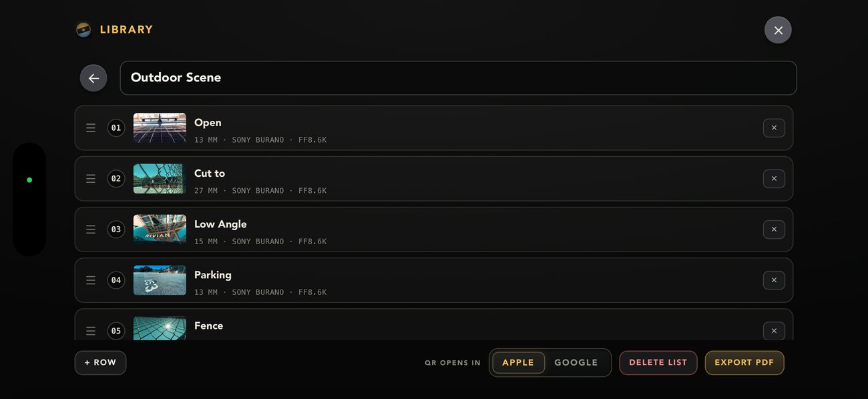Screen dimensions: 868x399
Task: Remove the Fence shot row
Action: point(774,330)
